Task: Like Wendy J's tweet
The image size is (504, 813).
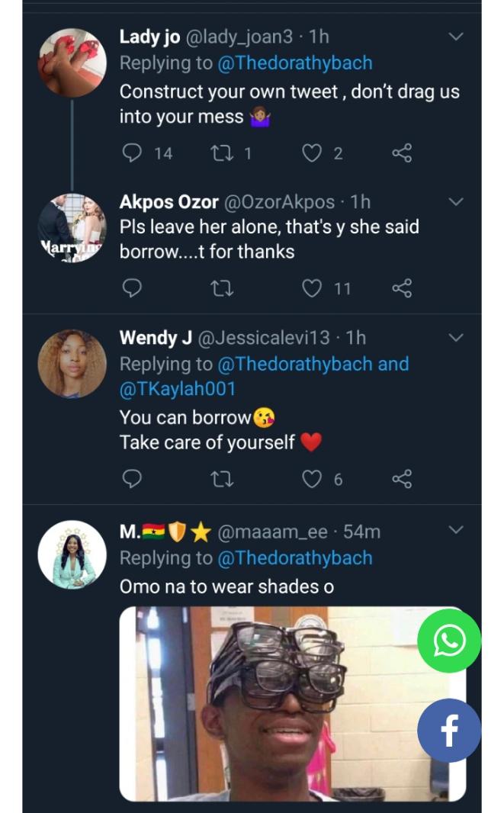Action: [311, 479]
